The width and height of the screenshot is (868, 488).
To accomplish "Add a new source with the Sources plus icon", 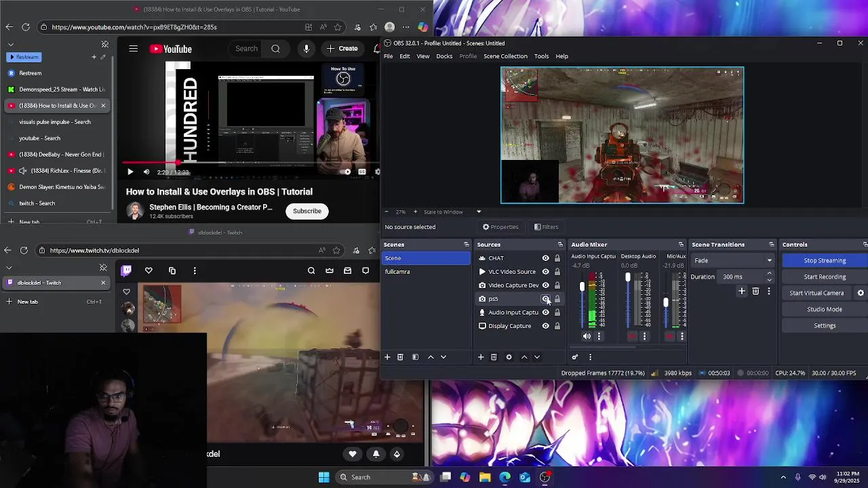I will [481, 357].
